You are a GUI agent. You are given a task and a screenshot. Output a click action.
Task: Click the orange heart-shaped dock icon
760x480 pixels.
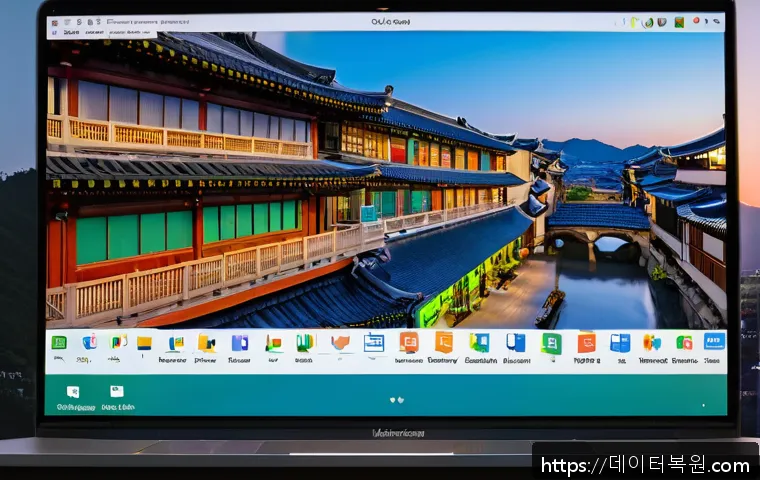coord(340,343)
